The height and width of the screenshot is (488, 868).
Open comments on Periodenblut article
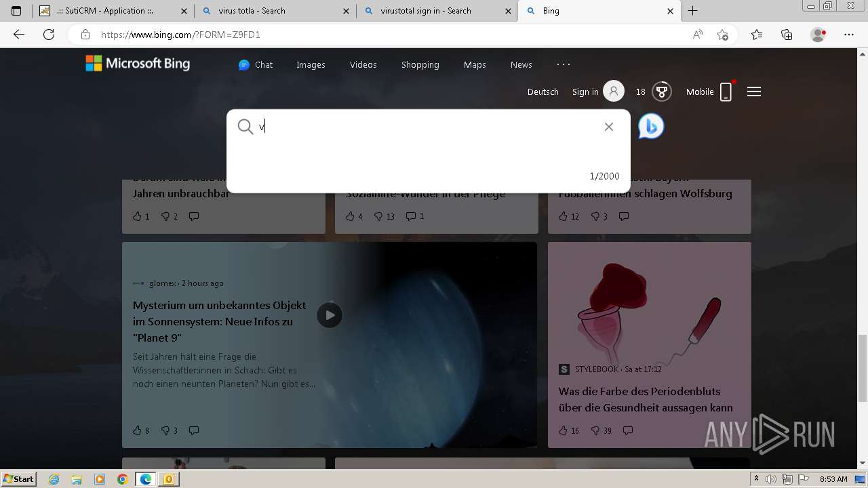point(628,430)
